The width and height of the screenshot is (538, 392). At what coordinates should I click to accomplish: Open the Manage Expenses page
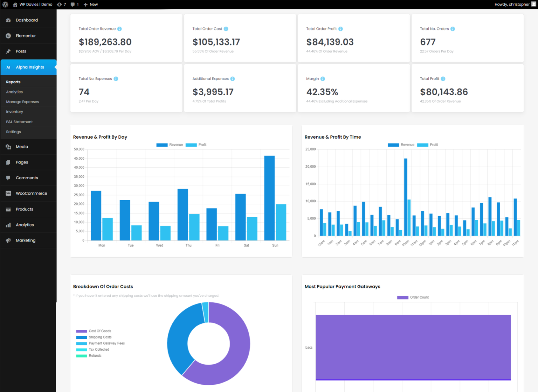22,102
